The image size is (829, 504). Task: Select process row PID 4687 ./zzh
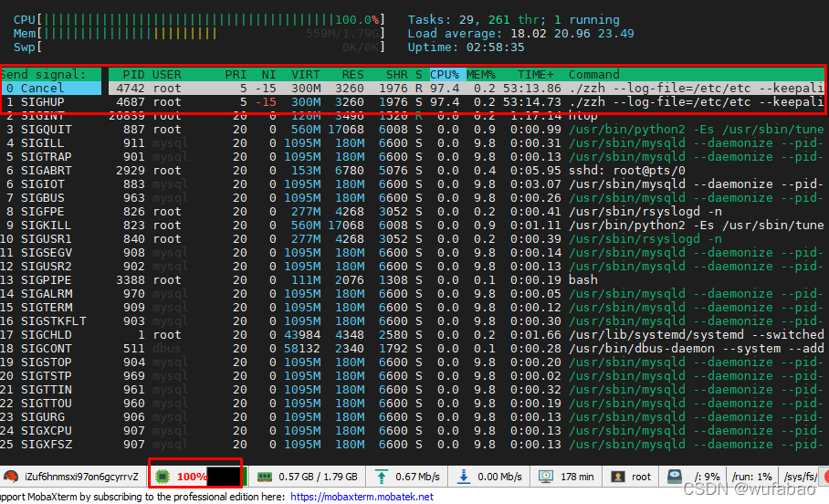466,101
